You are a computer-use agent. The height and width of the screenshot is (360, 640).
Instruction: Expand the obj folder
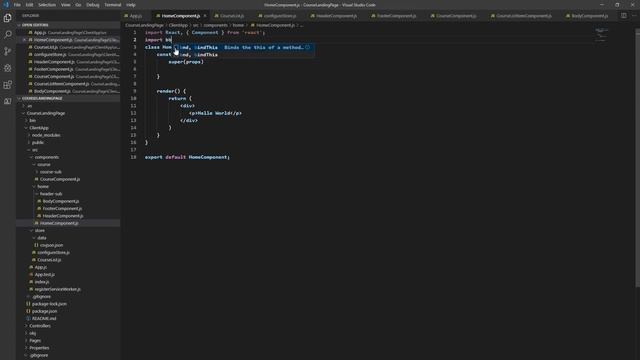32,333
